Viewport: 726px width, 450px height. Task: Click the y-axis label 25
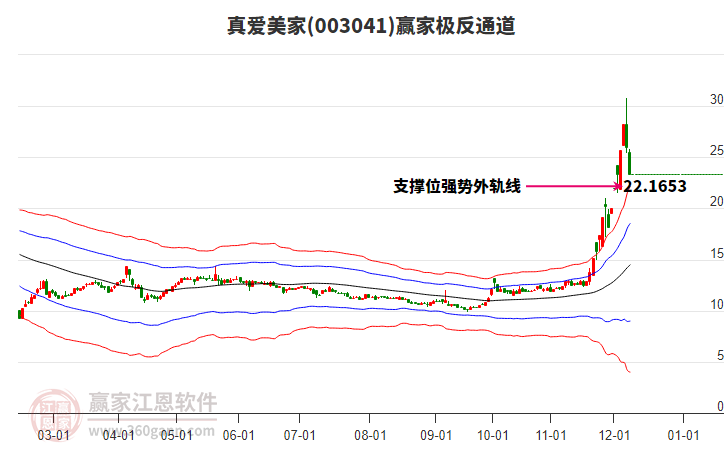click(x=716, y=150)
